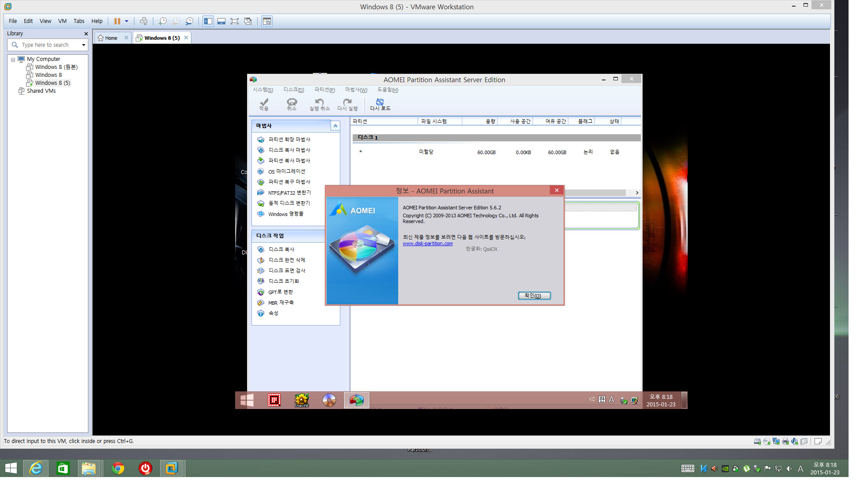Click guest taskbar AOMEI Partition Assistant icon
868x500 pixels.
tap(357, 400)
